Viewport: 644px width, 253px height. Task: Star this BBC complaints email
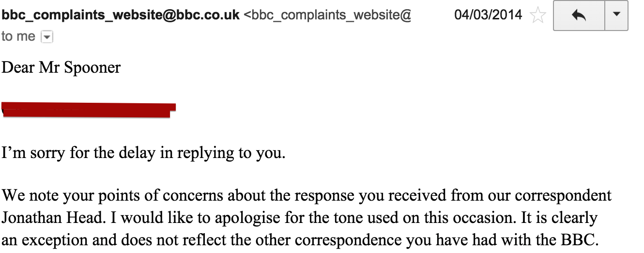click(537, 16)
